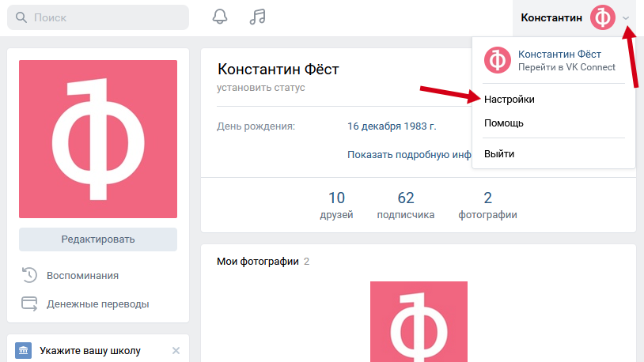Dismiss the Укажите вашу школу prompt
This screenshot has height=362, width=644.
(176, 350)
